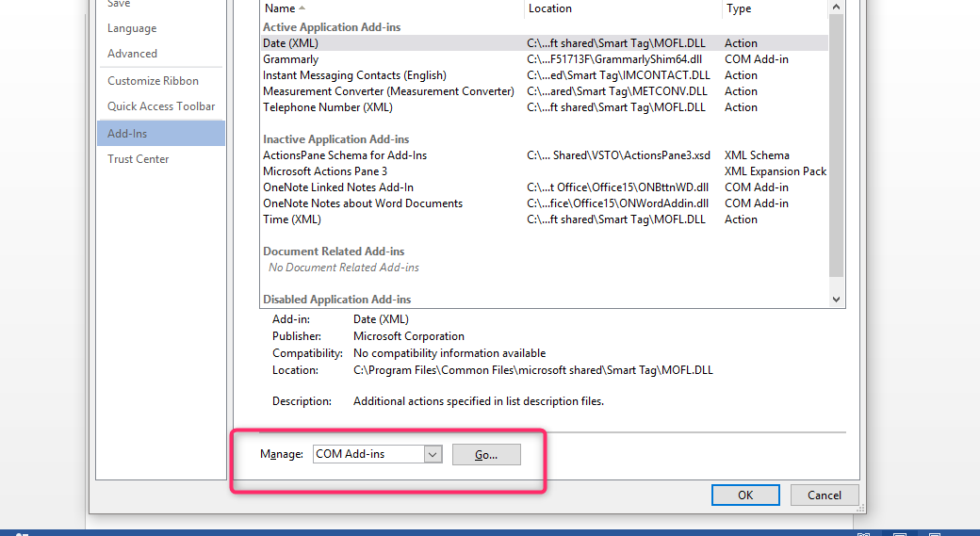Select Instant Messaging Contacts (English) row
Image resolution: width=980 pixels, height=536 pixels.
(x=544, y=75)
